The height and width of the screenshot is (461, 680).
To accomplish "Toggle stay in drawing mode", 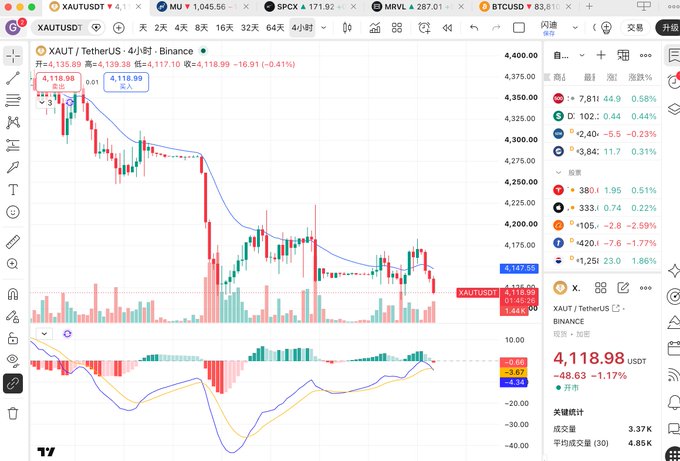I will [13, 316].
